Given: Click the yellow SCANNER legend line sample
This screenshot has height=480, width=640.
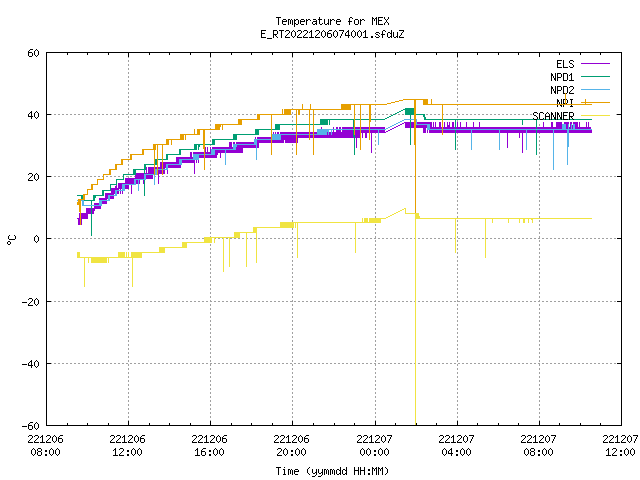Looking at the screenshot, I should pos(595,116).
